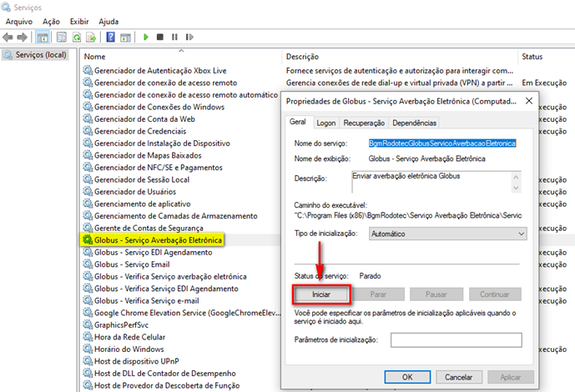Viewport: 575px width, 392px height.
Task: Select Gerenciamento de aplicativo service
Action: click(x=142, y=204)
